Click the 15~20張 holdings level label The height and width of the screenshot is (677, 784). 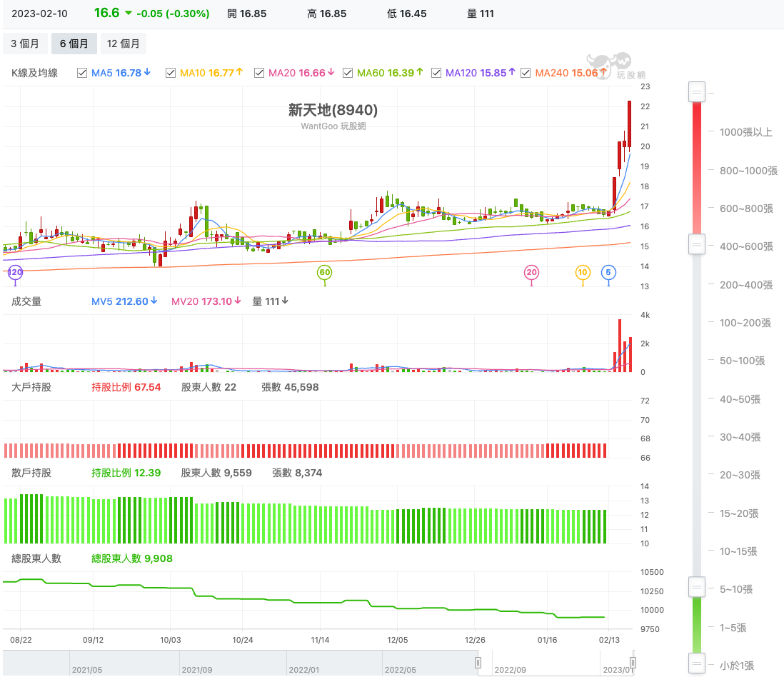pos(739,513)
